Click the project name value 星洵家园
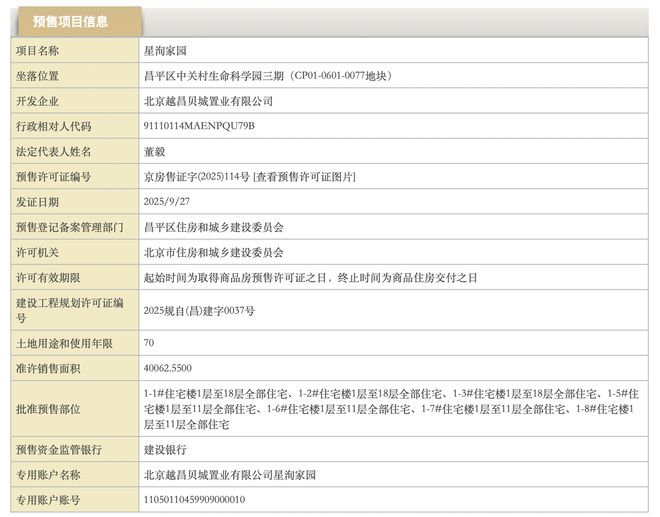Image resolution: width=660 pixels, height=517 pixels. coord(166,50)
